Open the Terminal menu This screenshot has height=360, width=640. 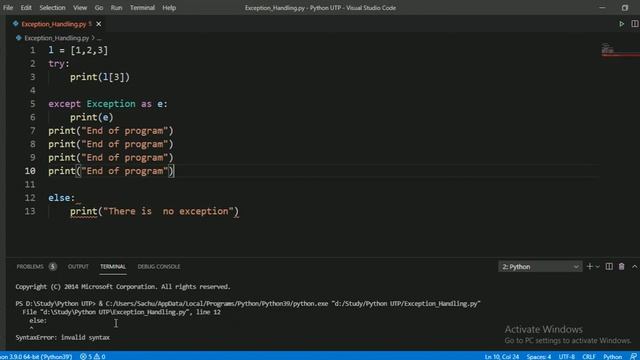tap(142, 8)
